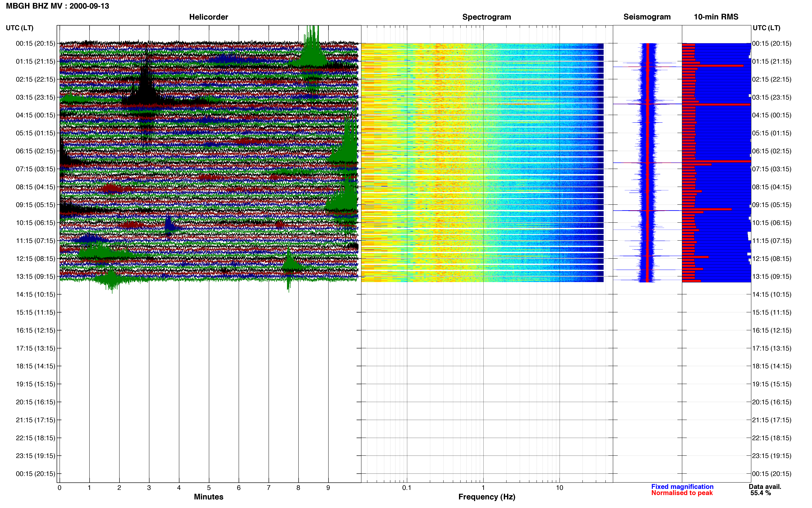812x508 pixels.
Task: Click the 'MBGH BHZ MV : 2000-09-13' title
Action: tap(57, 6)
